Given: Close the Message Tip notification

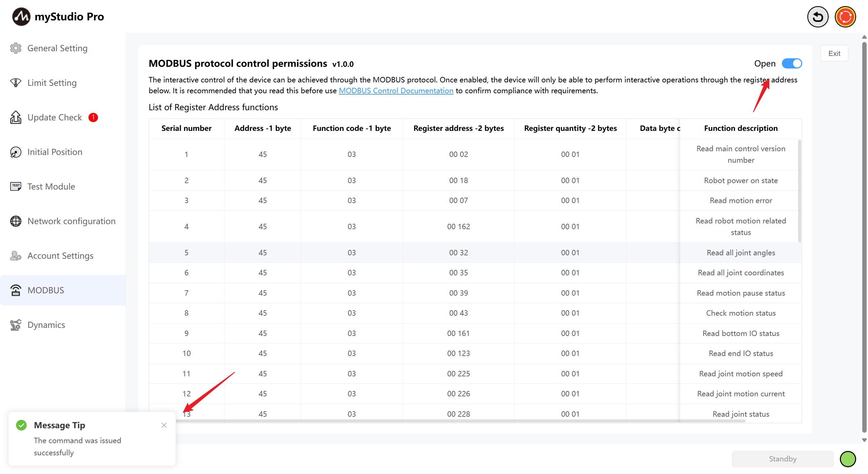Looking at the screenshot, I should 164,425.
